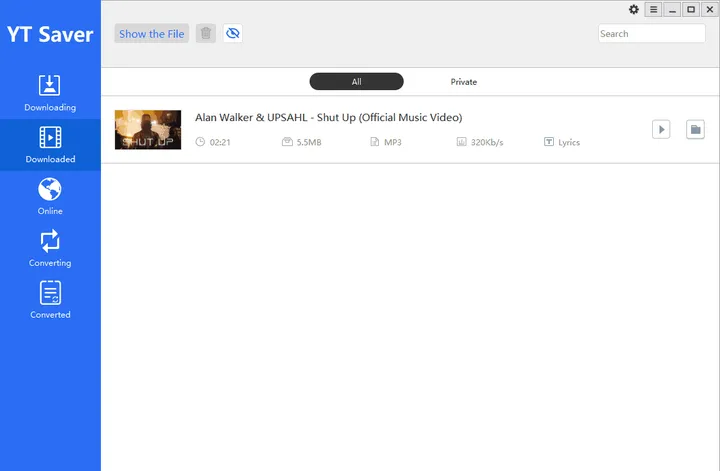Go to the Converting section
Screen dimensions: 720x471
point(50,241)
